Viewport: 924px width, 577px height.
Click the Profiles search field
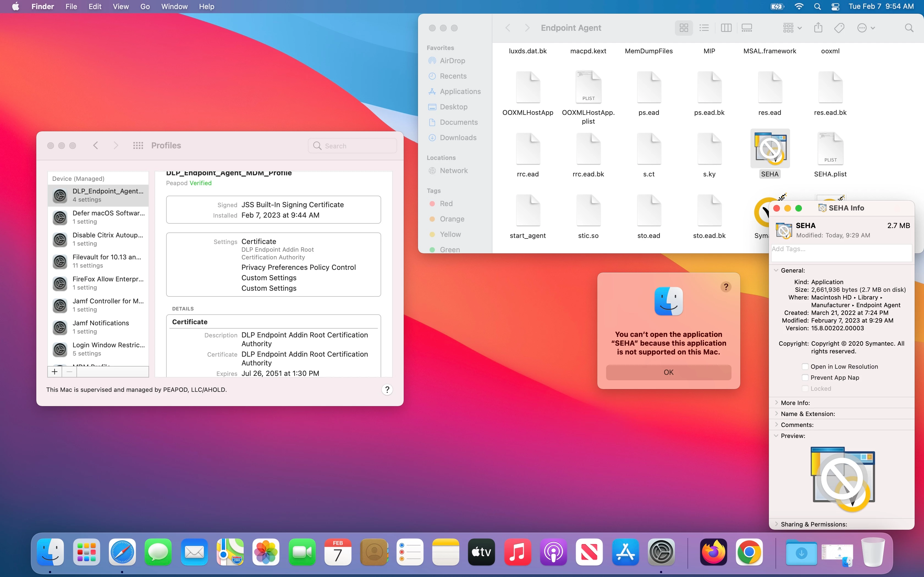click(x=352, y=146)
